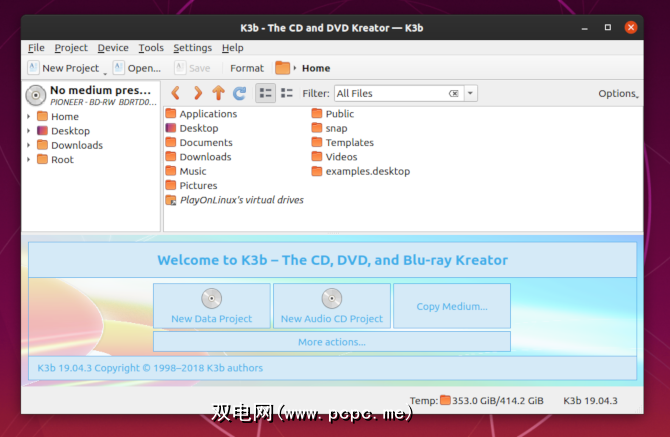Click the examples.desktop file icon
670x437 pixels.
point(317,171)
